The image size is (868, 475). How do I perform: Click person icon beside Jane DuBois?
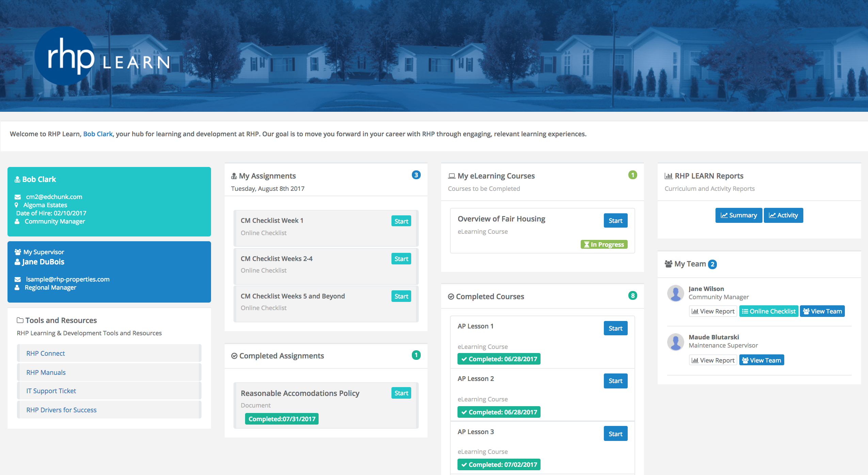(17, 262)
